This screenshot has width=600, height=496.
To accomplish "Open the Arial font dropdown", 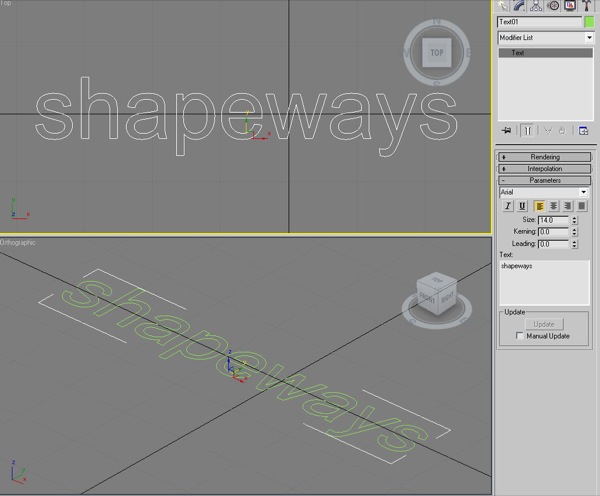I will click(x=544, y=192).
